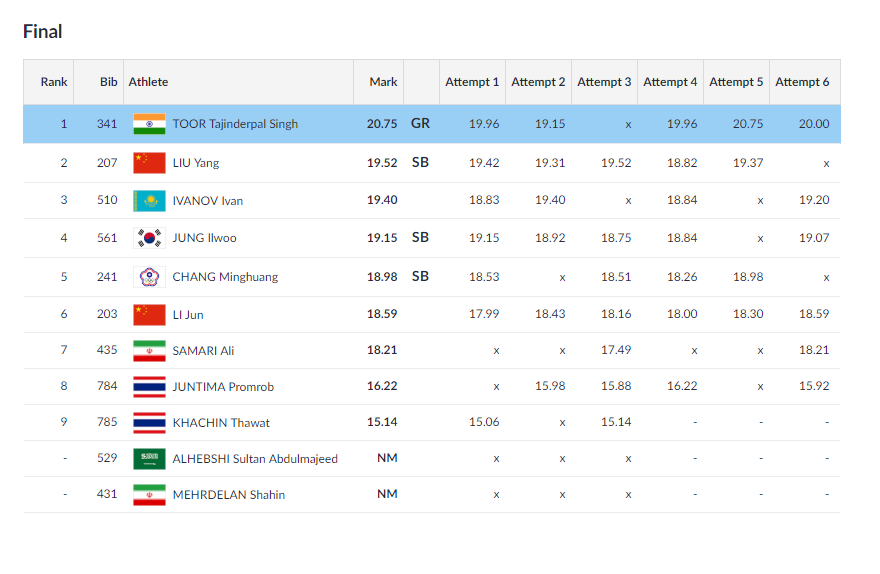This screenshot has height=574, width=880.
Task: Select KHACHIN Thawat athlete name
Action: coord(221,423)
